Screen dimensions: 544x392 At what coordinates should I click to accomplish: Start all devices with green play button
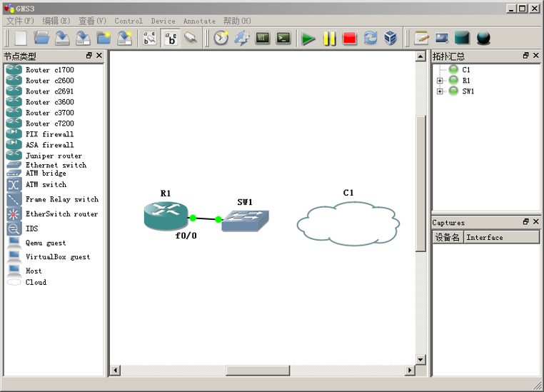coord(308,38)
